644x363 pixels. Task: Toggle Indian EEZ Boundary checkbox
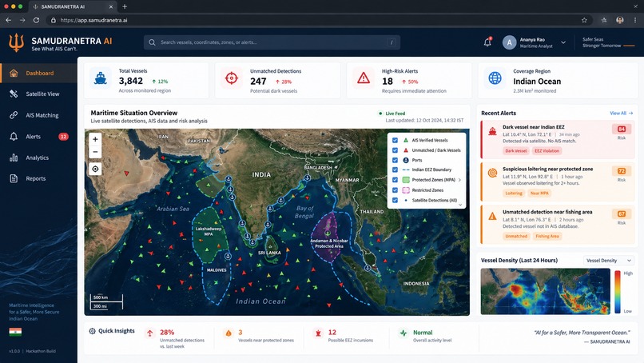pyautogui.click(x=395, y=170)
